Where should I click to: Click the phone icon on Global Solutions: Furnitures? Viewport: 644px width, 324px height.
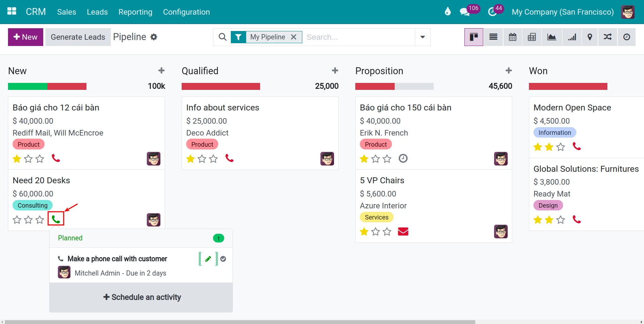(x=577, y=219)
